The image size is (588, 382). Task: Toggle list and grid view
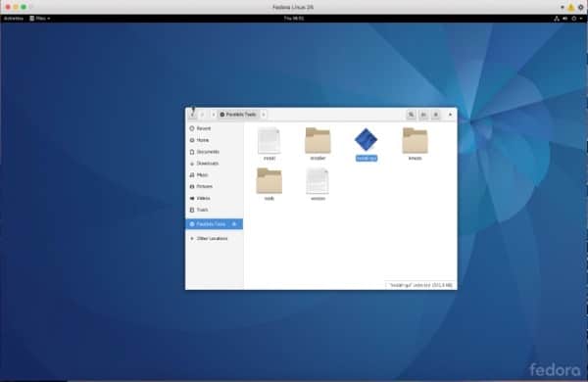click(423, 115)
